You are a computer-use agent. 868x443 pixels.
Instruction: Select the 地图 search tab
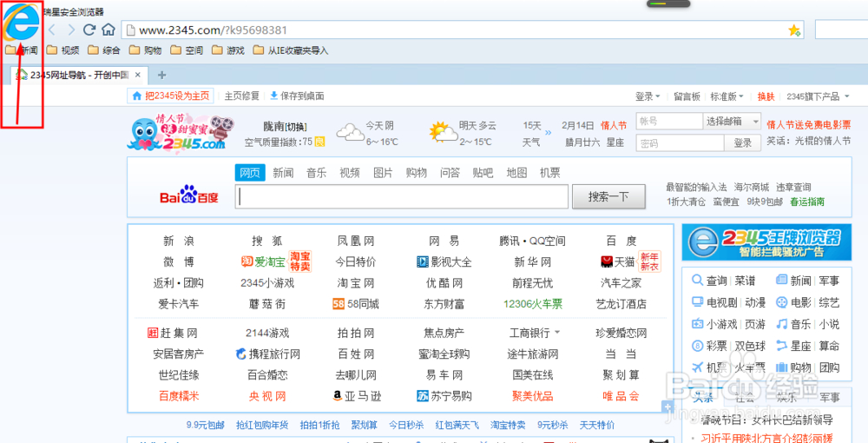(x=516, y=173)
